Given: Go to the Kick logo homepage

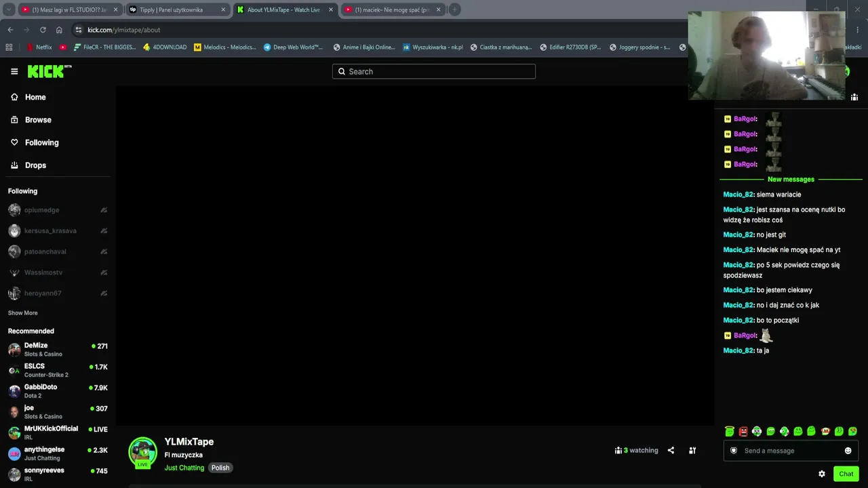Looking at the screenshot, I should pyautogui.click(x=49, y=71).
